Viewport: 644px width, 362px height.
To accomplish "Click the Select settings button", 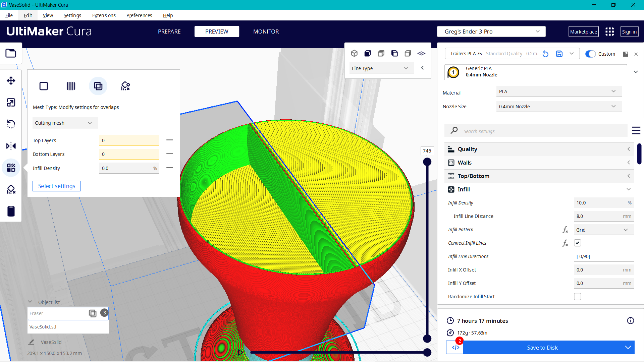I will (56, 186).
